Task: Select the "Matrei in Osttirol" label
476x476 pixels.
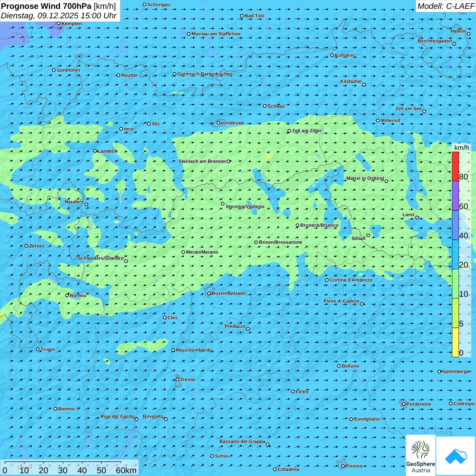Action: [x=365, y=178]
